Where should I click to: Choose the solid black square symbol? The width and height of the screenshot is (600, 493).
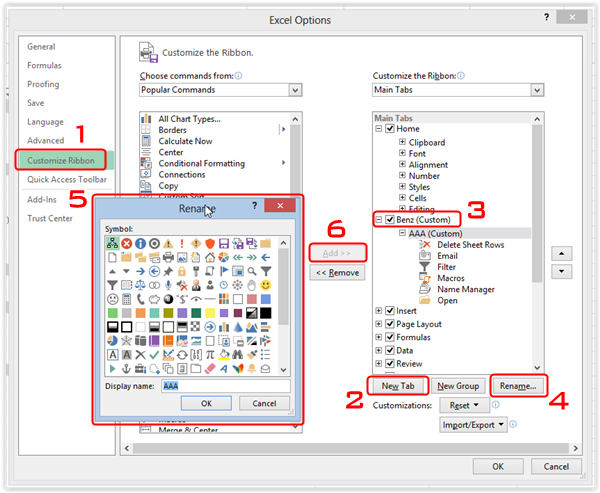click(266, 313)
